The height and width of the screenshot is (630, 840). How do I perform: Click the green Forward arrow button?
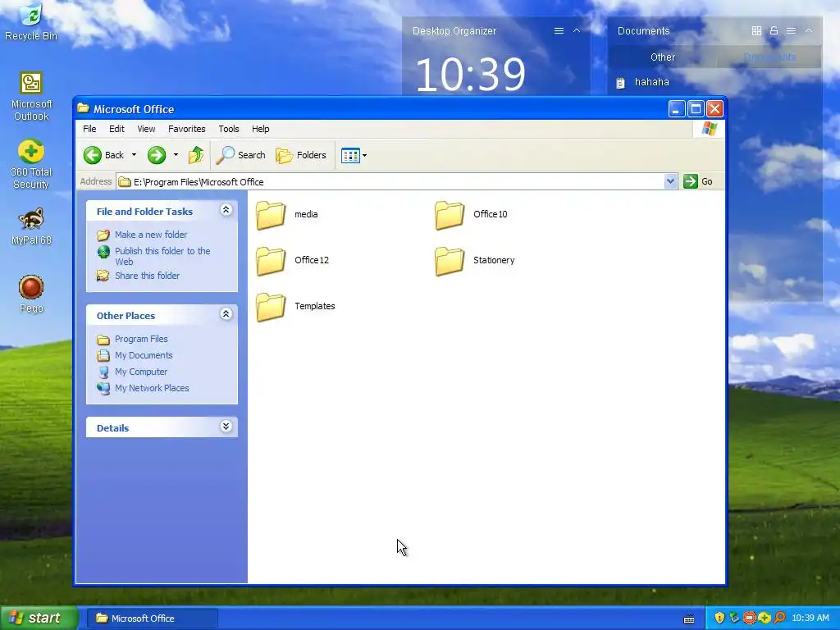coord(157,155)
